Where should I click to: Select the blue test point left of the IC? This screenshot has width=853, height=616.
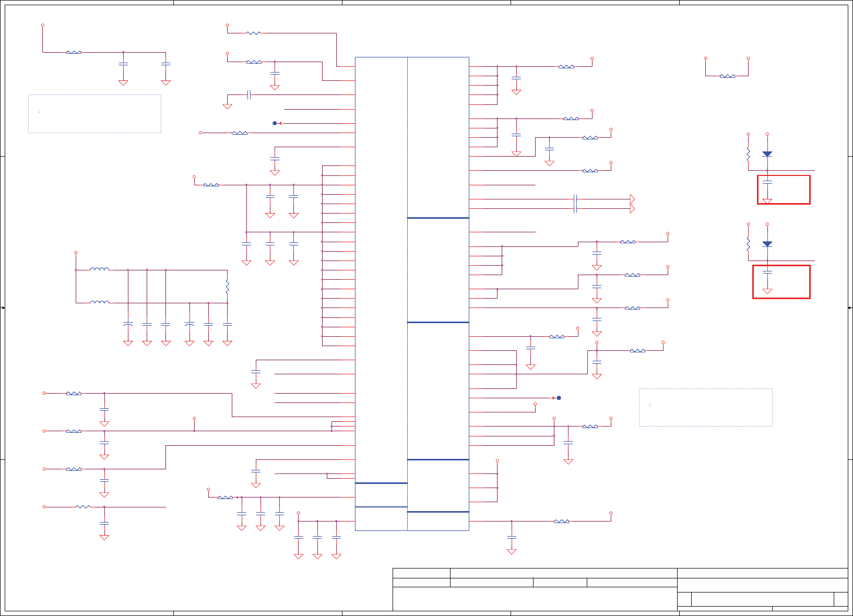[x=275, y=123]
